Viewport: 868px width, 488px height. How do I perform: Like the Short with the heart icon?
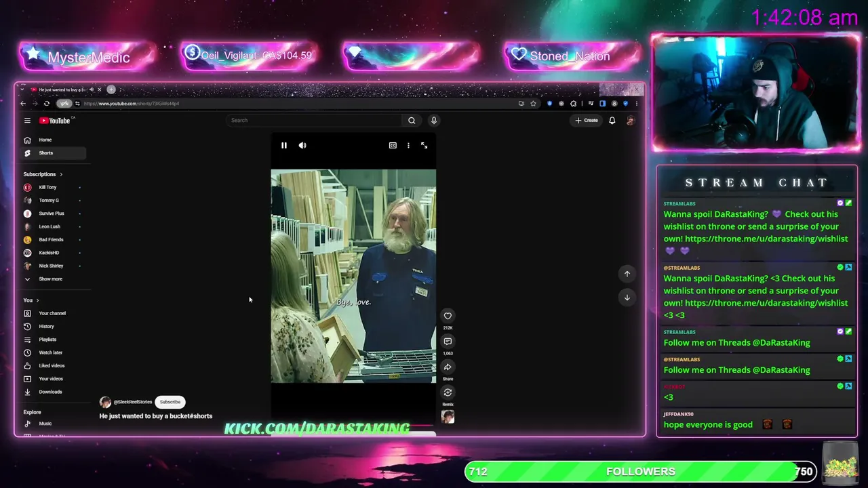coord(448,316)
